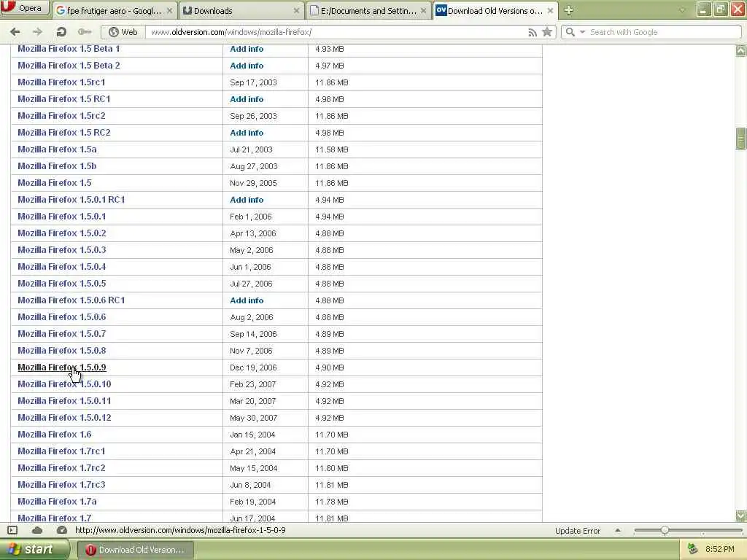Image resolution: width=747 pixels, height=560 pixels.
Task: Close the Download Old Versions tab
Action: click(551, 10)
